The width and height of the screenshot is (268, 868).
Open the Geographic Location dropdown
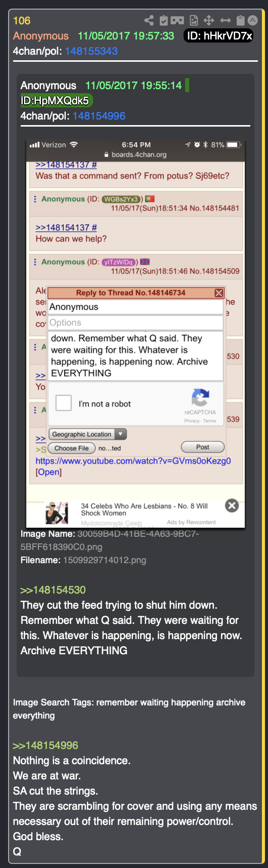coord(87,434)
